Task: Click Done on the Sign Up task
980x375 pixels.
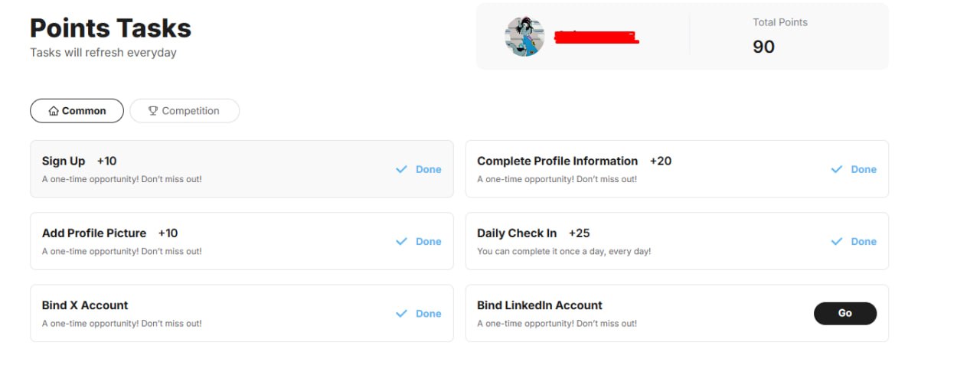Action: coord(429,169)
